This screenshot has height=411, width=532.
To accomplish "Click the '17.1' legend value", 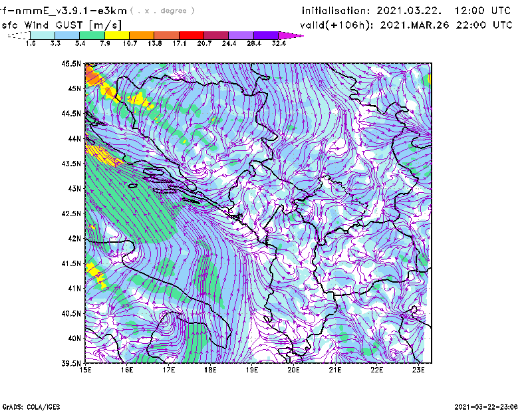I will point(180,43).
